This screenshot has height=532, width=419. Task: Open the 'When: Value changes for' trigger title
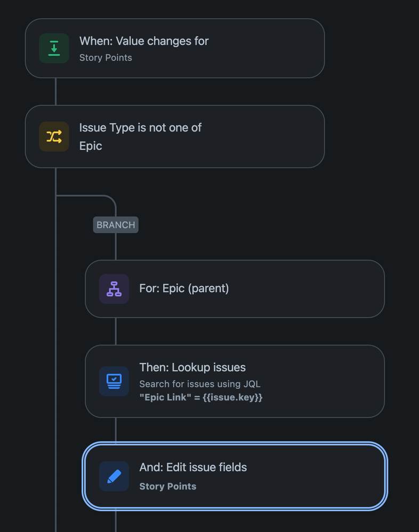(x=144, y=41)
